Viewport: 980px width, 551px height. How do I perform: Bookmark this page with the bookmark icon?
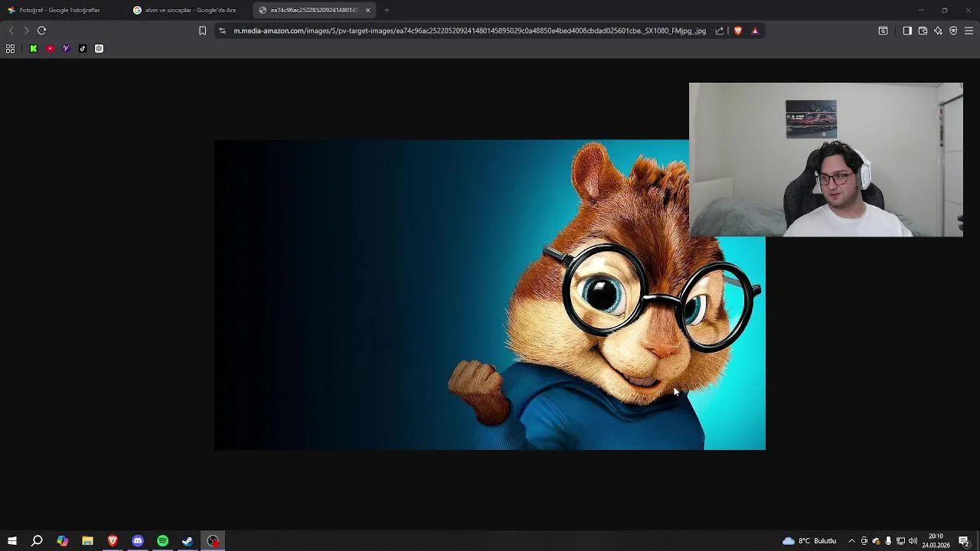(x=202, y=31)
